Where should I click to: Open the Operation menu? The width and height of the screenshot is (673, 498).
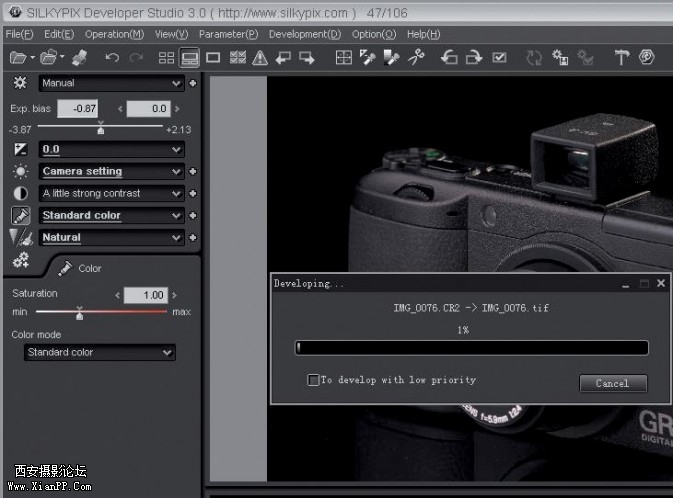click(114, 34)
